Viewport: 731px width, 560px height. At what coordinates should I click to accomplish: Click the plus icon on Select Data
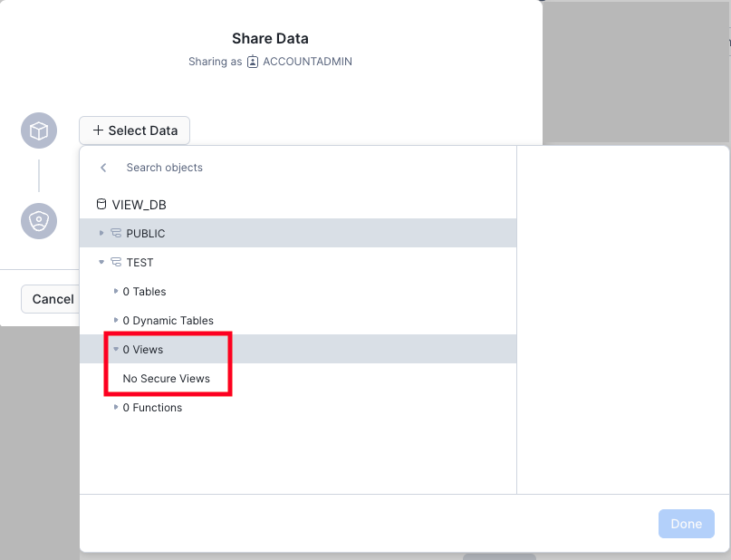tap(98, 130)
